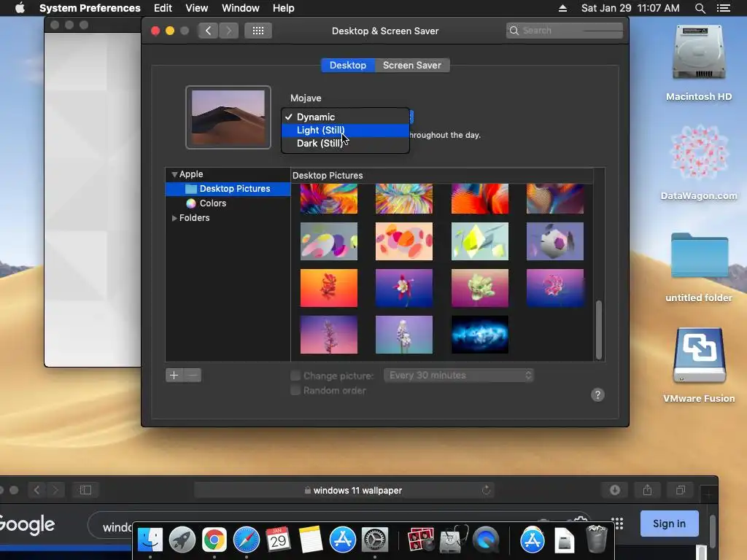Toggle Safari's sidebar button
The image size is (747, 560).
coord(86,490)
